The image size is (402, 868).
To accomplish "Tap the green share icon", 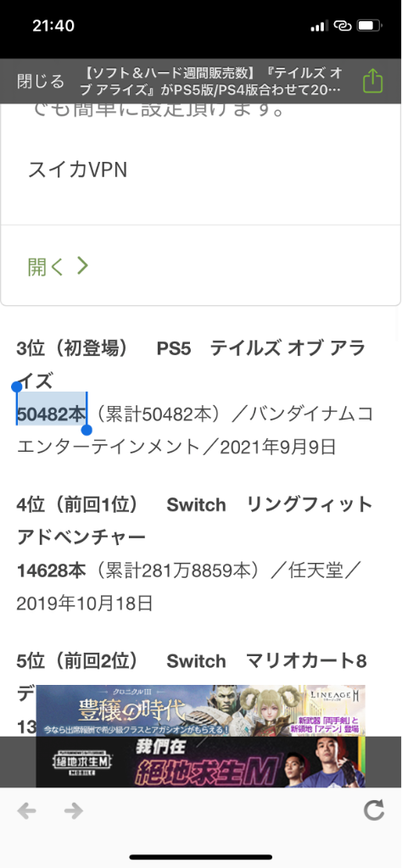I will [372, 81].
